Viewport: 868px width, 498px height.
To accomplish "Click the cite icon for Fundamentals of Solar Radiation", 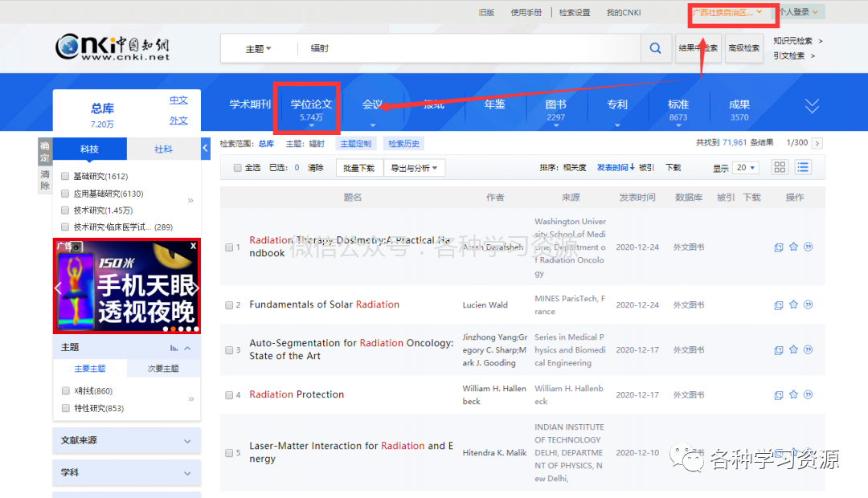I will [x=809, y=304].
